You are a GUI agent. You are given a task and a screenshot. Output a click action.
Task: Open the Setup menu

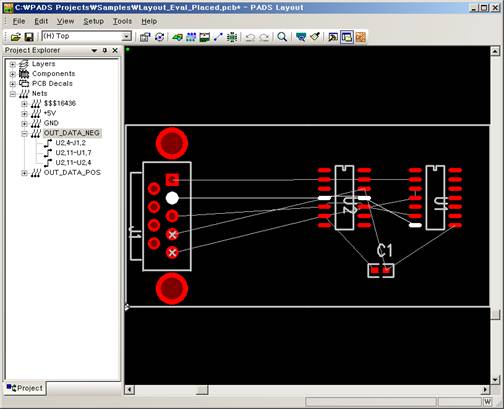(x=93, y=21)
